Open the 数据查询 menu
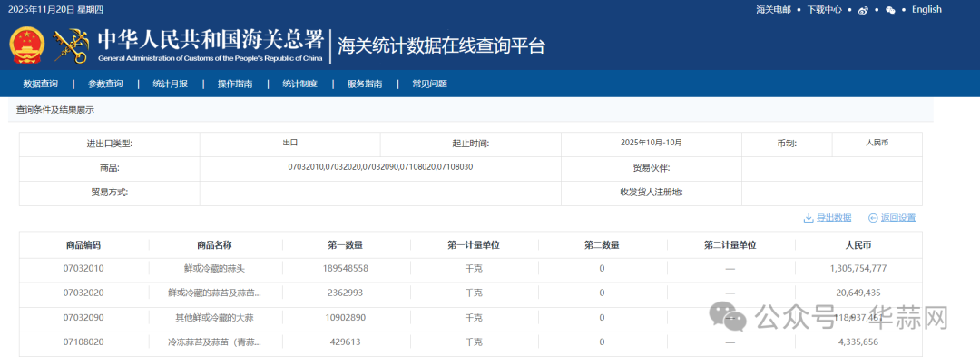 (41, 84)
